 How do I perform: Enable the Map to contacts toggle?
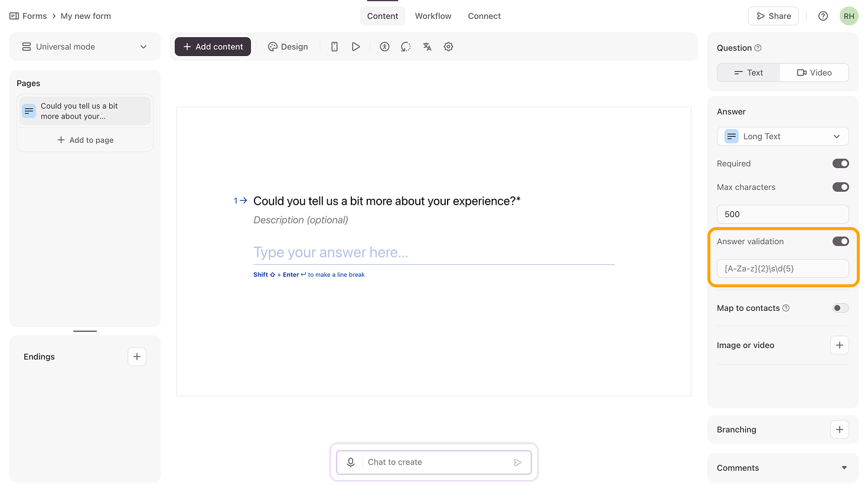click(x=840, y=308)
